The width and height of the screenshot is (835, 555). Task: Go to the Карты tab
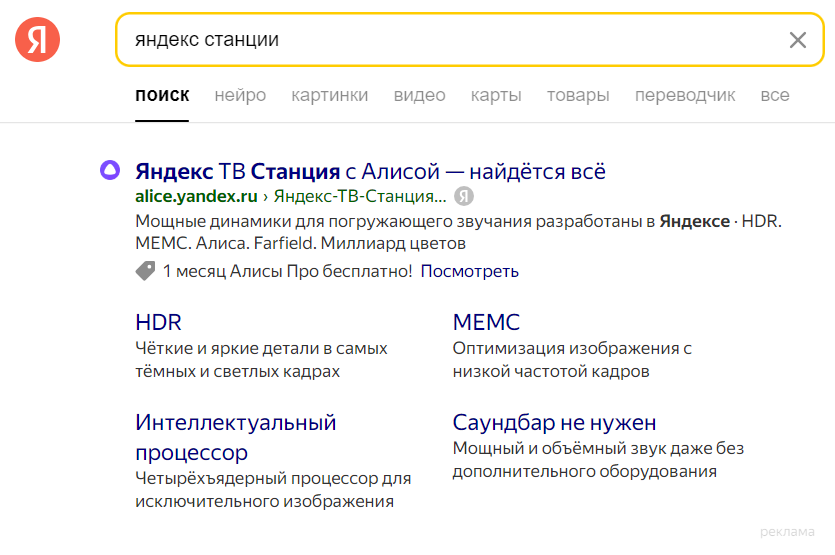[x=496, y=96]
